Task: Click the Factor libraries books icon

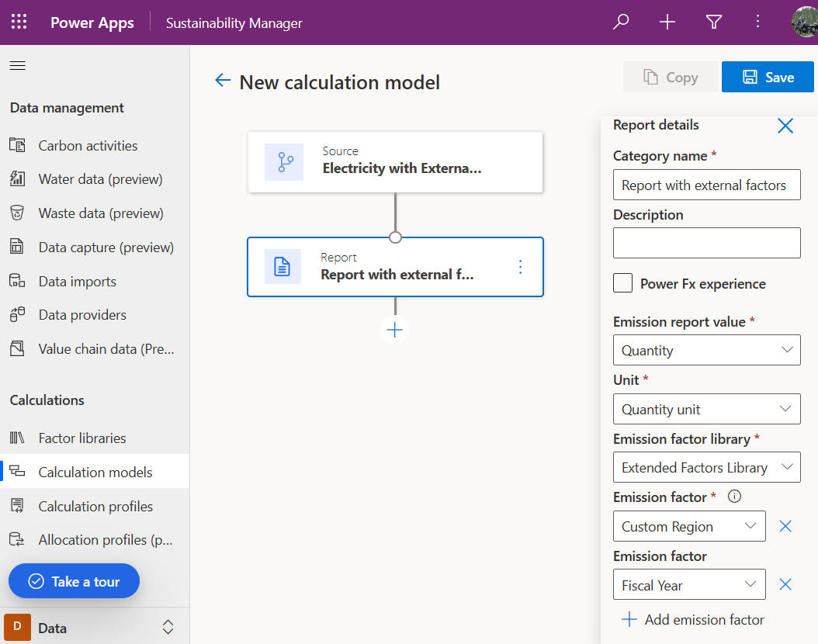Action: click(x=17, y=438)
